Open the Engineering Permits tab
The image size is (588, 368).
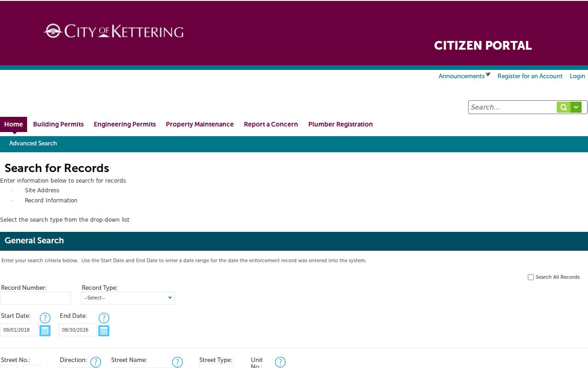(124, 124)
